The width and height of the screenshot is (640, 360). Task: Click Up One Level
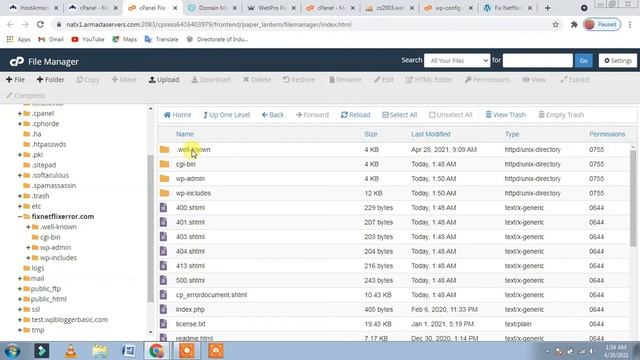226,115
